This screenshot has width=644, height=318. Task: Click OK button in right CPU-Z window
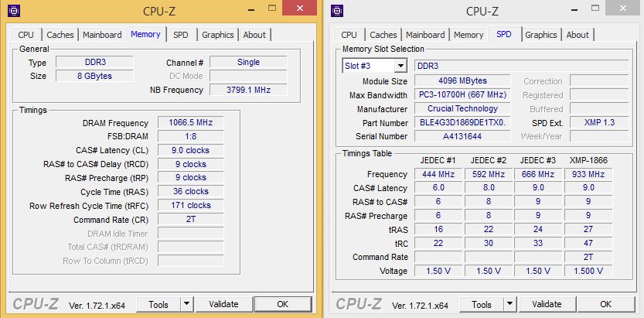[x=606, y=304]
